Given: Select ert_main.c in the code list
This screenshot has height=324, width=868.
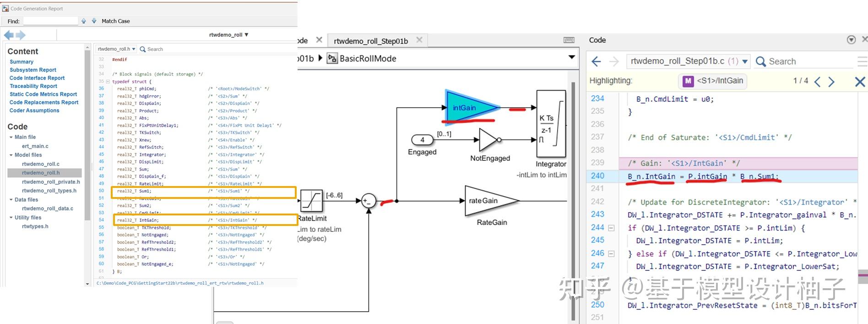Looking at the screenshot, I should point(35,146).
